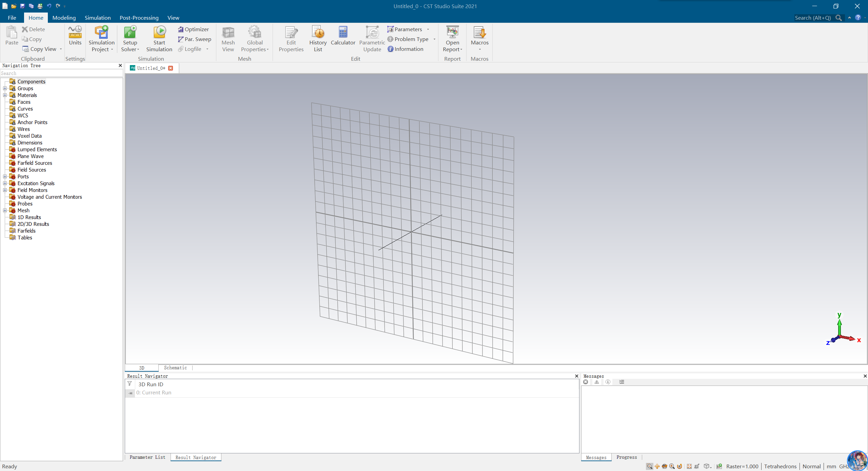Launch the Calculator tool
The width and height of the screenshot is (868, 471).
click(343, 35)
